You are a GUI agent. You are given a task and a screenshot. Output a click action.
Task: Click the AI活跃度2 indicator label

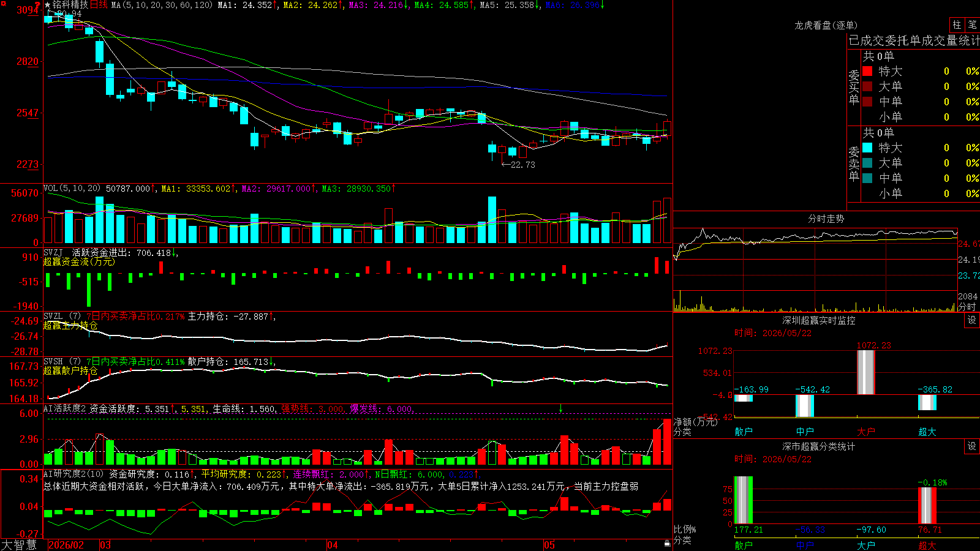(64, 409)
